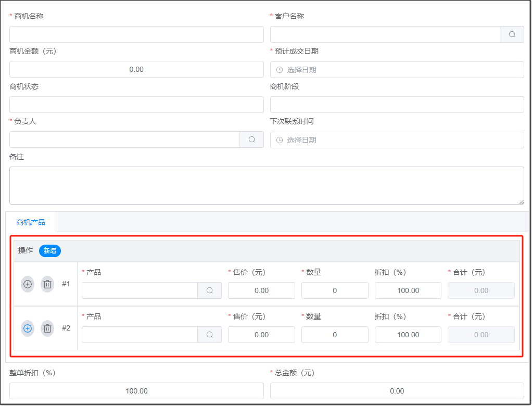Click inside the 备注 text area
This screenshot has height=406, width=532.
pyautogui.click(x=267, y=185)
